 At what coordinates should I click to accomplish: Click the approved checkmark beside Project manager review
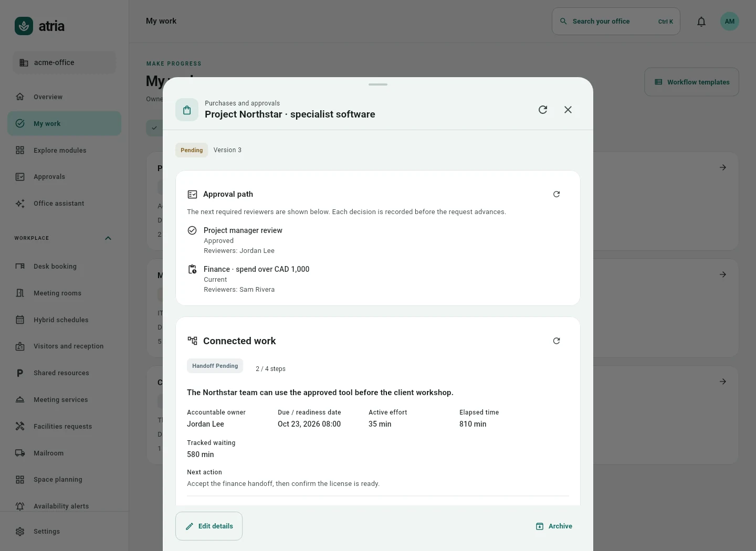(x=192, y=230)
